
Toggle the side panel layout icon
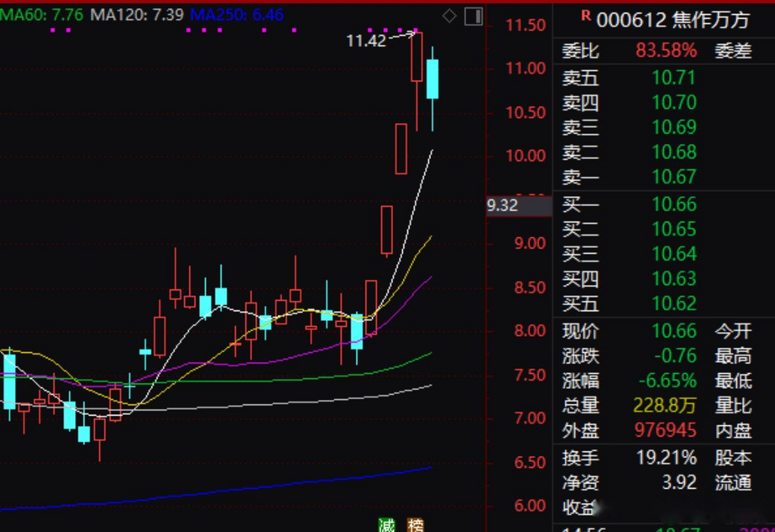(x=473, y=17)
